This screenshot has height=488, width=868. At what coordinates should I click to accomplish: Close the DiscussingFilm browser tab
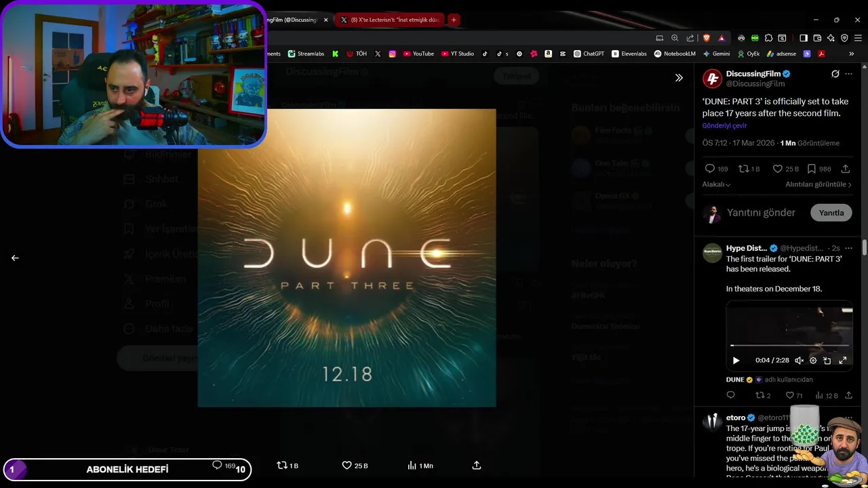point(325,20)
